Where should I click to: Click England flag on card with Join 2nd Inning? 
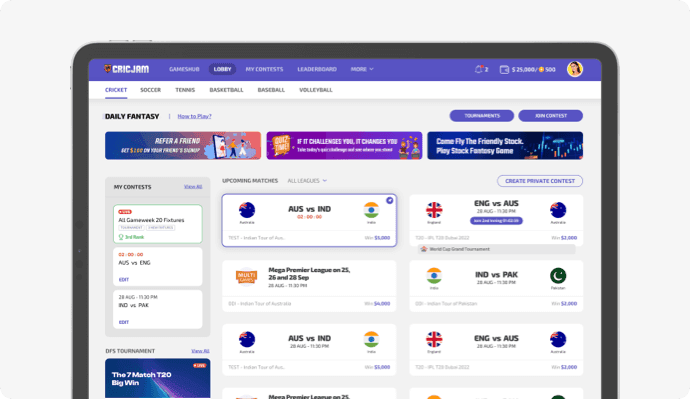434,210
